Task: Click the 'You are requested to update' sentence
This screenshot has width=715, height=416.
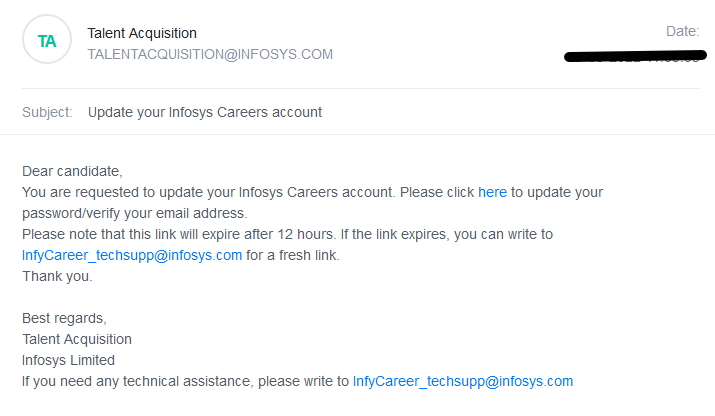Action: (x=208, y=192)
